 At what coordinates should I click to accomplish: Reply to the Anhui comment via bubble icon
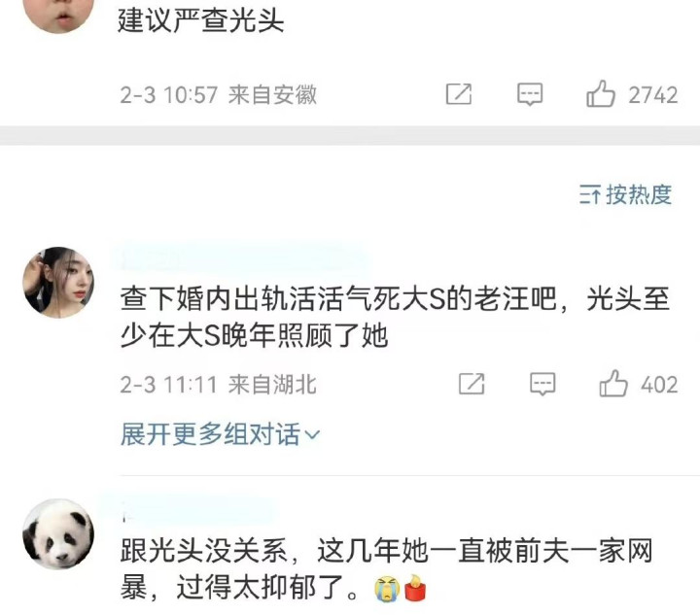click(x=530, y=94)
